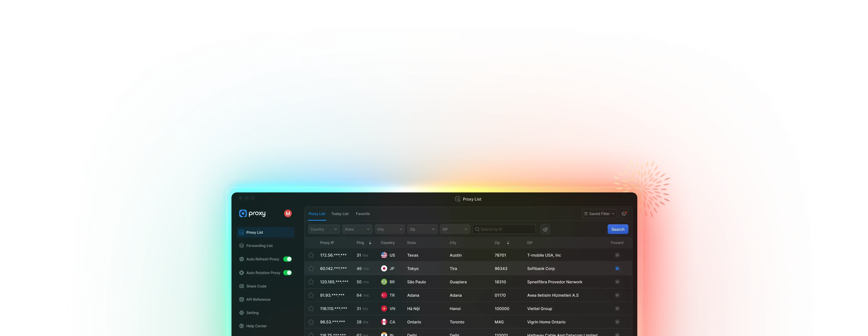This screenshot has height=336, width=868.
Task: Favorite the 172.56 proxy with its star
Action: pyautogui.click(x=311, y=255)
